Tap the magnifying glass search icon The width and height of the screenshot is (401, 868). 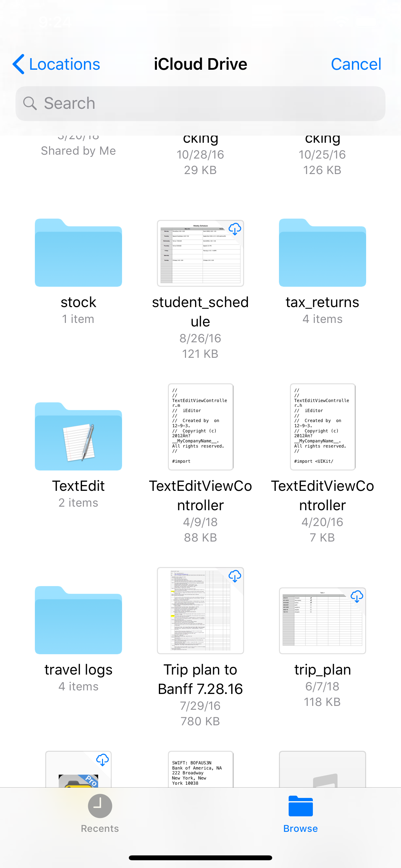30,103
